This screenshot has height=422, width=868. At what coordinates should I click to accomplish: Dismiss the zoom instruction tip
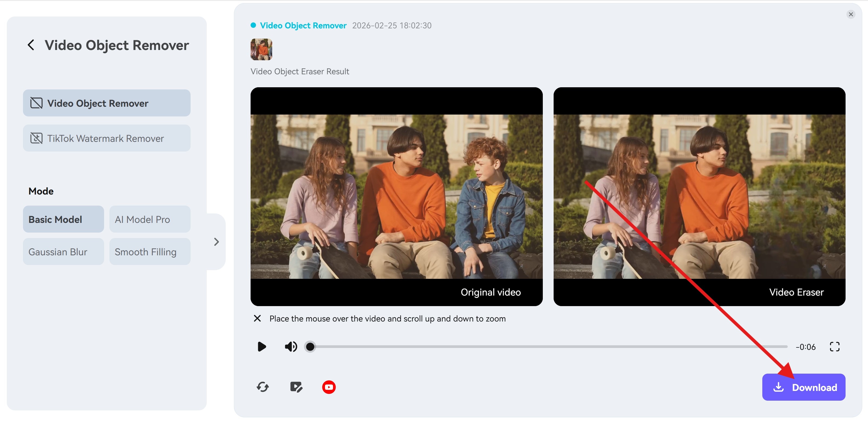257,318
